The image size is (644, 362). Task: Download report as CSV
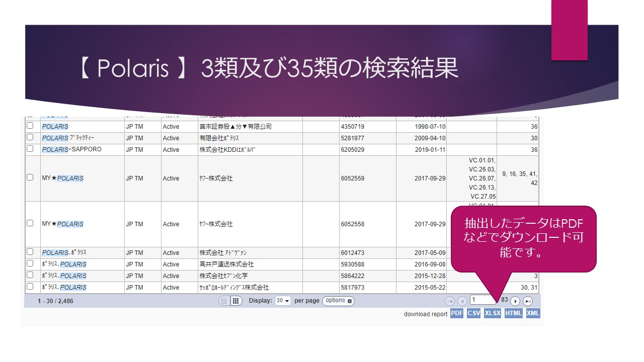pos(473,313)
